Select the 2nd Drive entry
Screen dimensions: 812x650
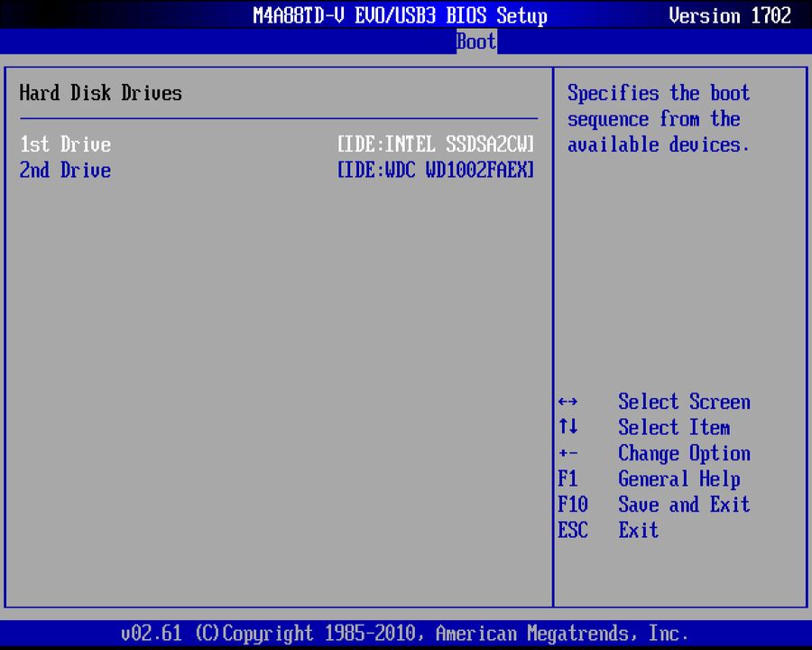[x=65, y=171]
